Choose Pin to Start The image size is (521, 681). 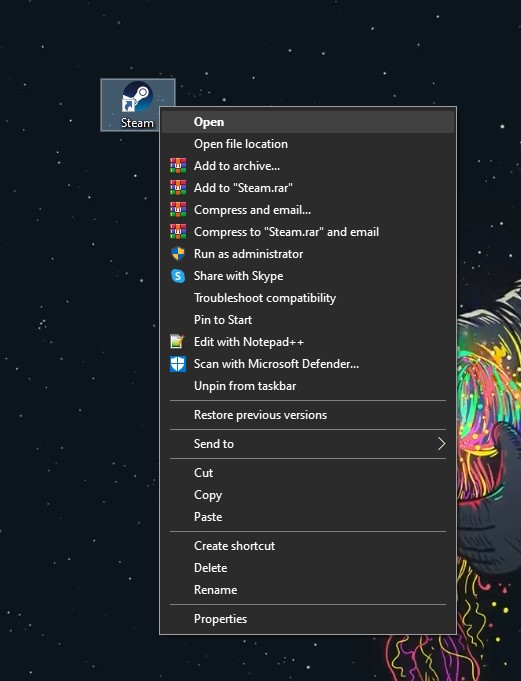coord(307,320)
